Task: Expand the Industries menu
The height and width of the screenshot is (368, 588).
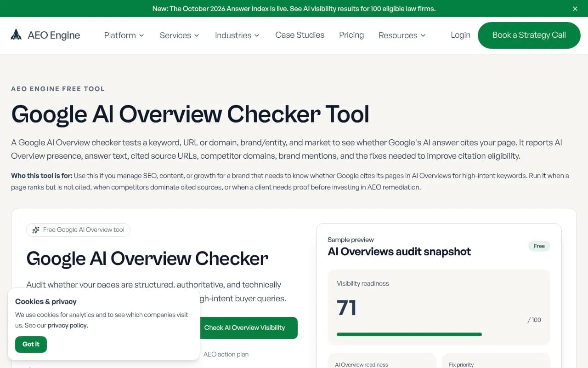Action: 237,35
